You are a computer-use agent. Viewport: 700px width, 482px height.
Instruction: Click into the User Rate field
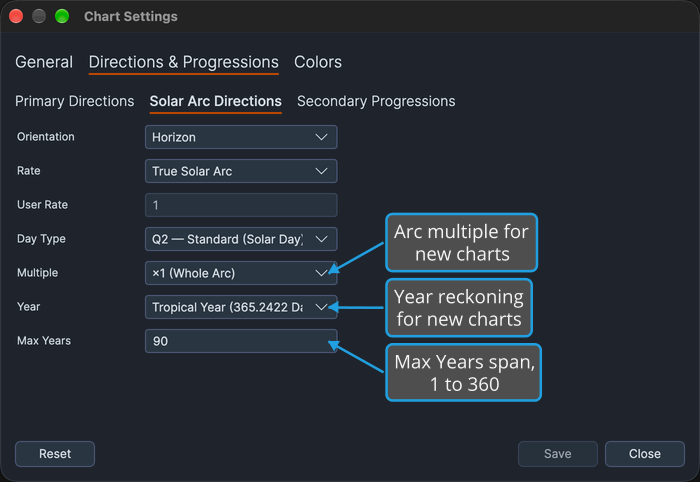[x=241, y=205]
